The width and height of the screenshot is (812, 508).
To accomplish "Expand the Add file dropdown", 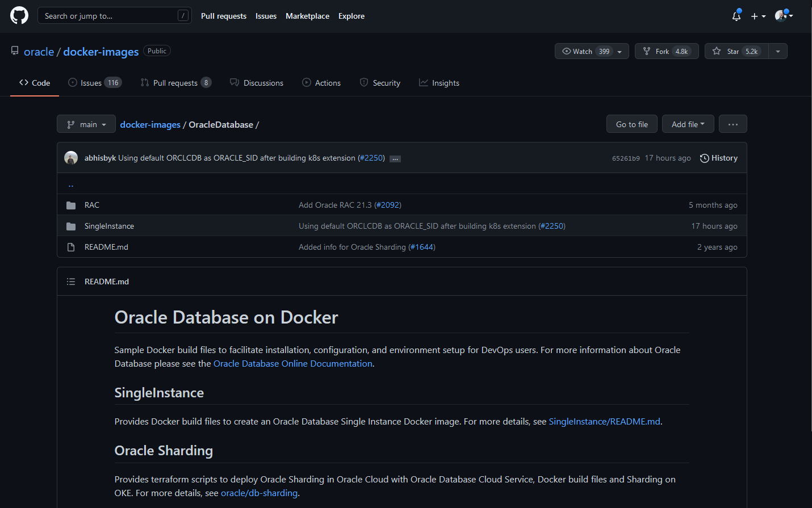I will click(x=688, y=124).
